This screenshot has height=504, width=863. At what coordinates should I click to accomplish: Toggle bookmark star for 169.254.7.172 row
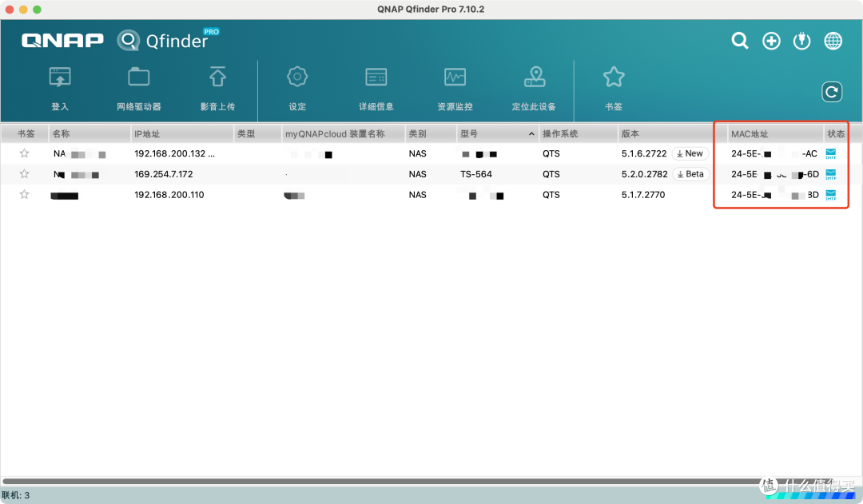pyautogui.click(x=24, y=174)
